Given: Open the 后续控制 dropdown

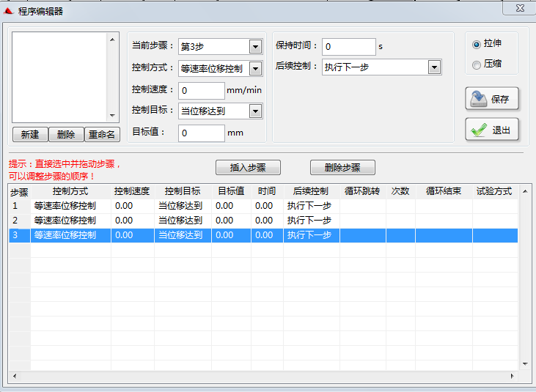Looking at the screenshot, I should (x=434, y=67).
